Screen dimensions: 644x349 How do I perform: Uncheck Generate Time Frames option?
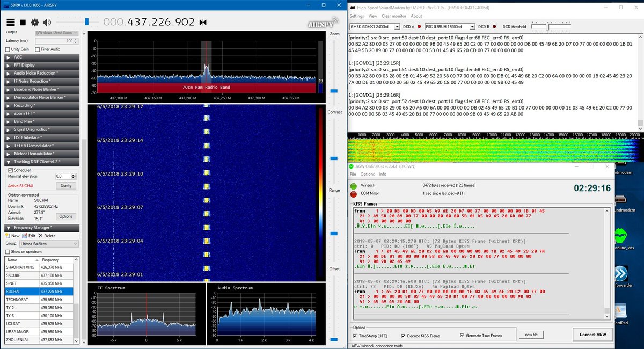(462, 336)
